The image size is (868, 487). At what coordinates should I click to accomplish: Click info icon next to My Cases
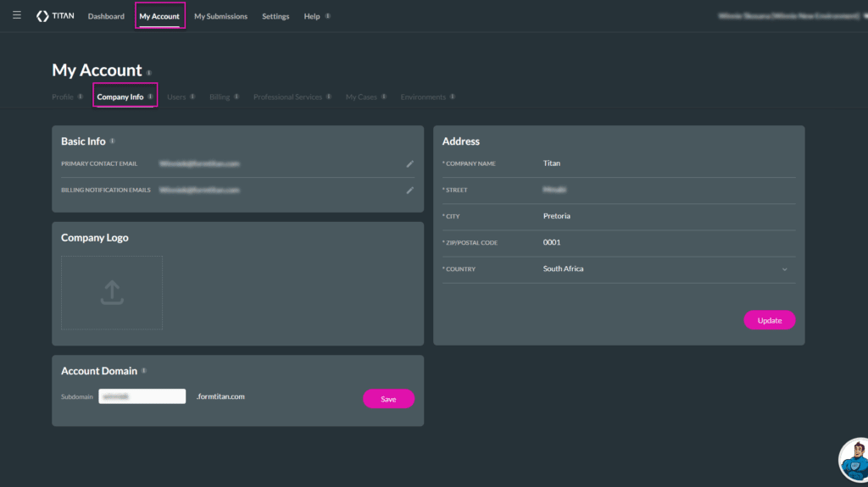click(384, 97)
